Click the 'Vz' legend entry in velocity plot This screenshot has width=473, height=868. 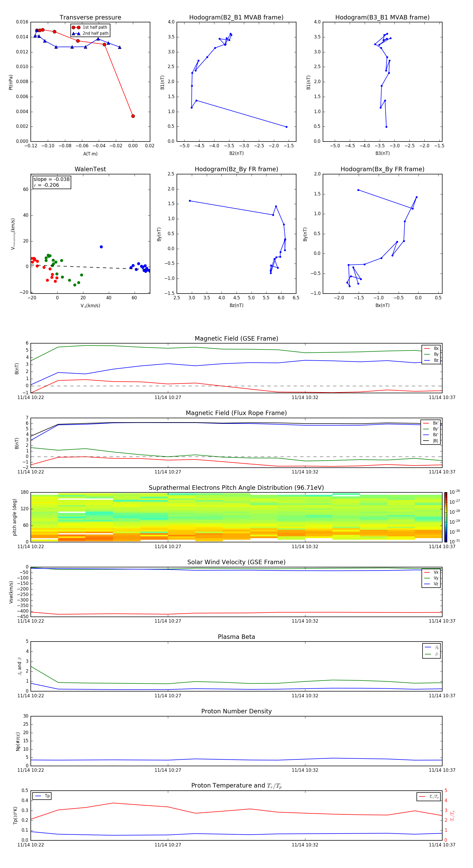(431, 584)
